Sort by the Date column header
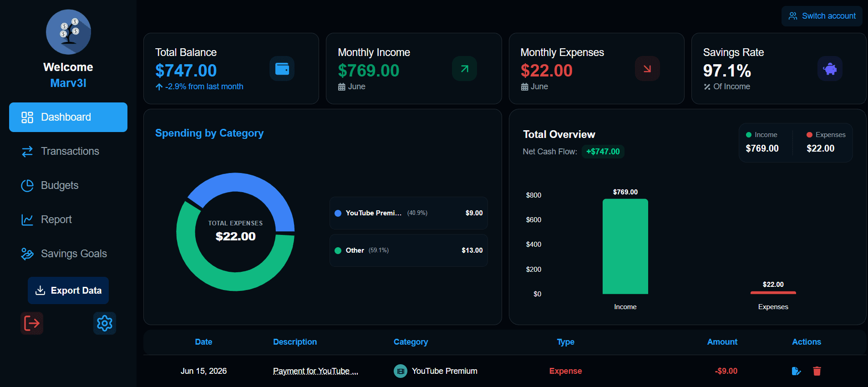Image resolution: width=868 pixels, height=387 pixels. tap(203, 342)
